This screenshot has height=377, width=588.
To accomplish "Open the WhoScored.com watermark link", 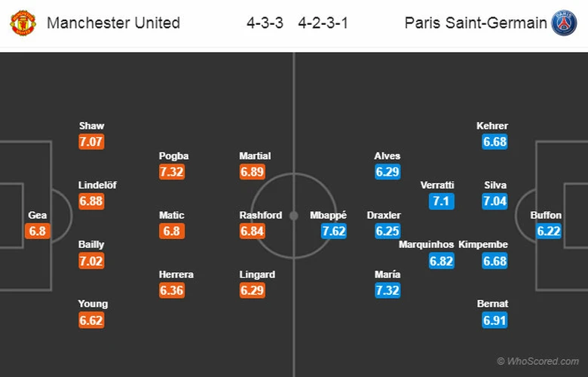I will pos(539,362).
